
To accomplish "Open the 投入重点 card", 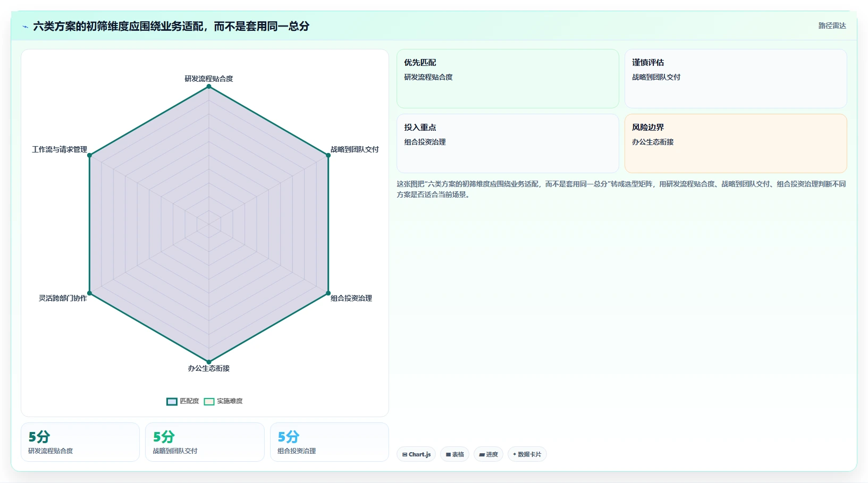I will tap(508, 143).
